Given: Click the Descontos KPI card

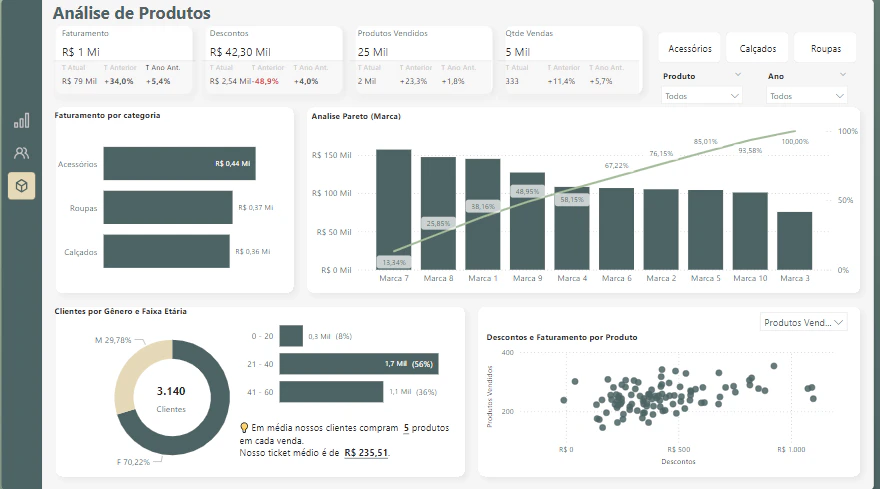Looking at the screenshot, I should pyautogui.click(x=273, y=60).
